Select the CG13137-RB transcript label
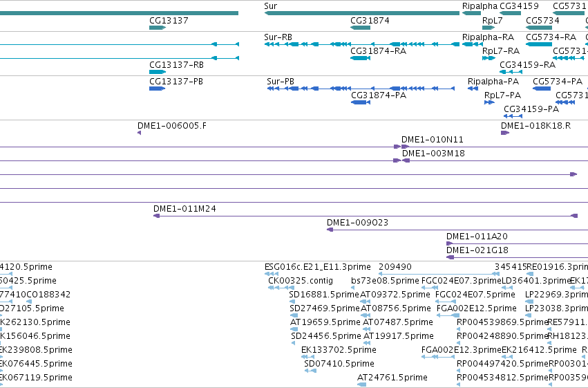 [x=177, y=65]
